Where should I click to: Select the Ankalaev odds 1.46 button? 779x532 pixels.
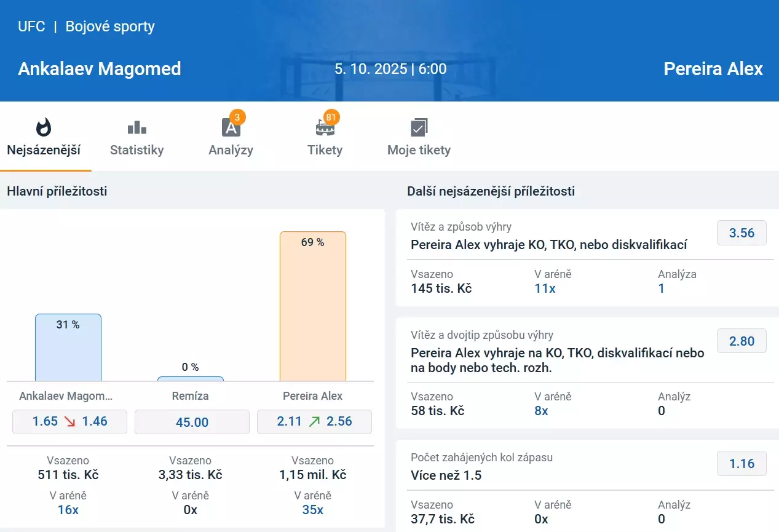pos(69,422)
